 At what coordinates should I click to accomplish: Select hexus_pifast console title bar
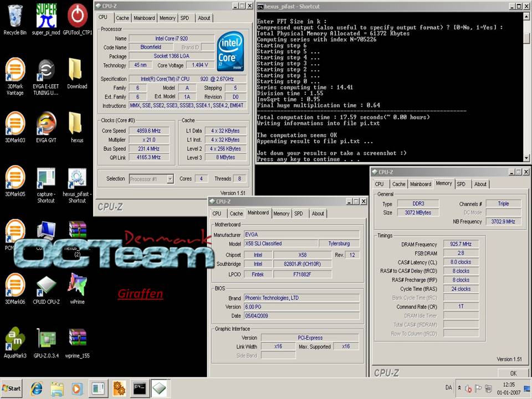point(383,6)
